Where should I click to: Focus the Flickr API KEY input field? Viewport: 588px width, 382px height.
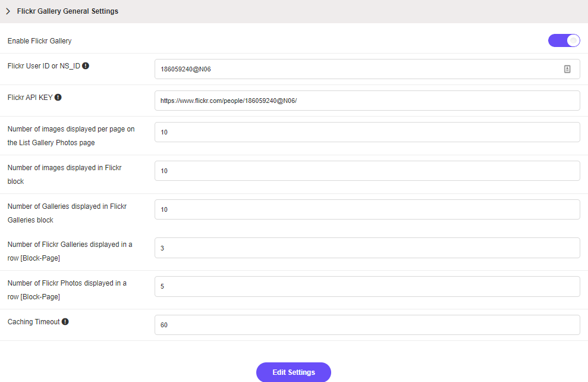(x=367, y=101)
